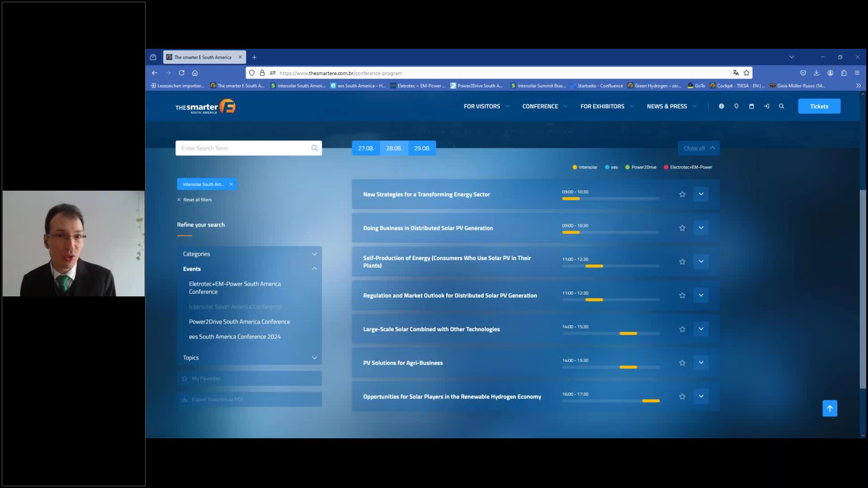868x488 pixels.
Task: Click the Enter Search Term field
Action: 244,148
